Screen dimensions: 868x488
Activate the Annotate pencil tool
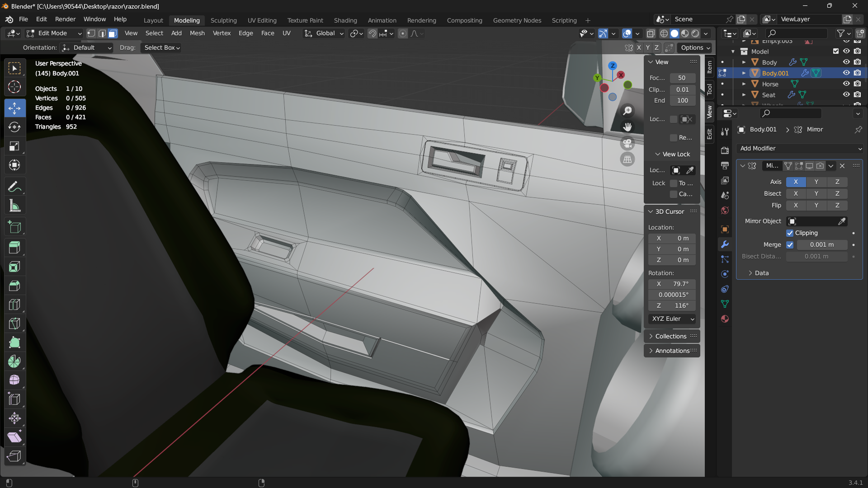pyautogui.click(x=14, y=187)
